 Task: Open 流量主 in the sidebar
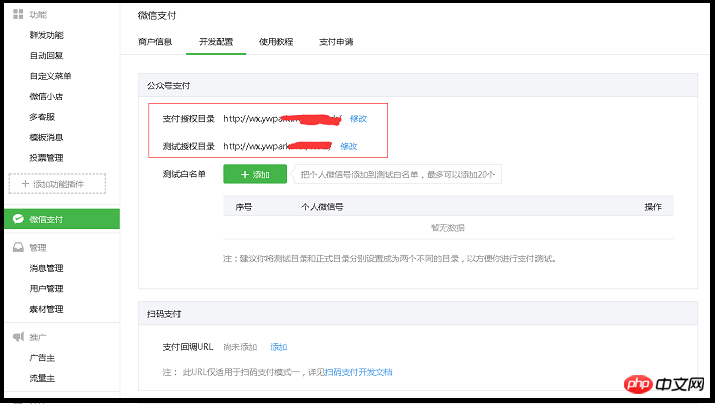pyautogui.click(x=42, y=378)
